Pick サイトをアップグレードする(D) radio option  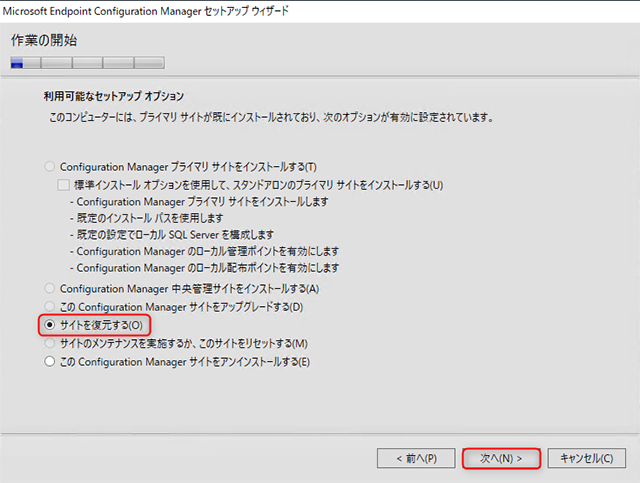click(48, 306)
